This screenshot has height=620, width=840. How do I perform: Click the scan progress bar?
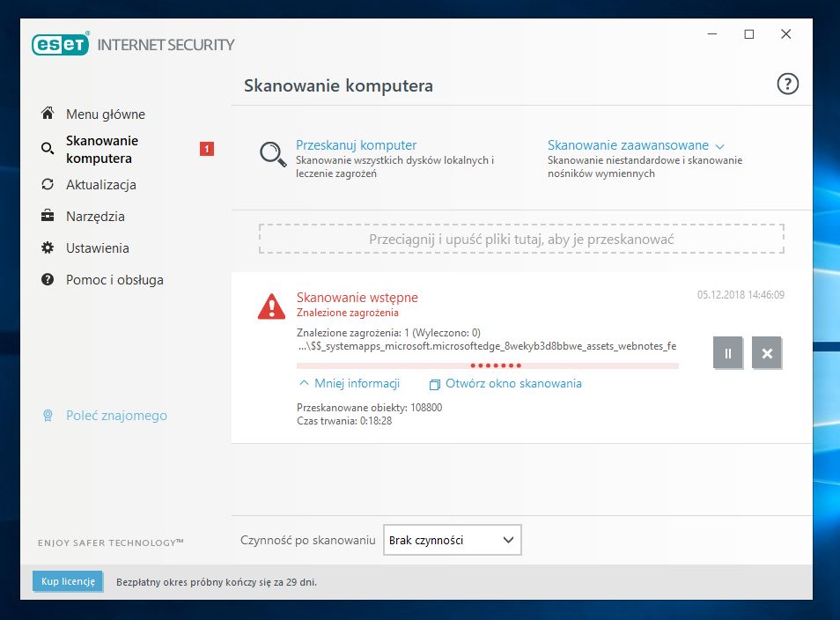click(488, 365)
